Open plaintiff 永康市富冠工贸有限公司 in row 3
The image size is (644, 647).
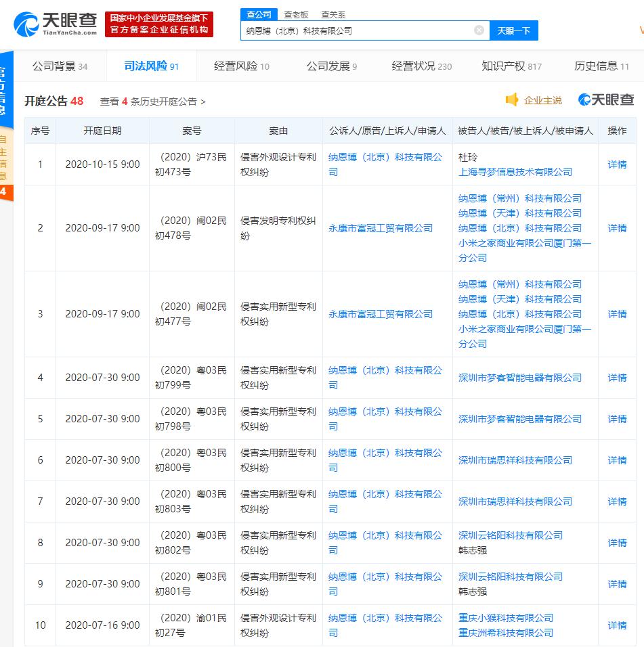click(x=380, y=314)
